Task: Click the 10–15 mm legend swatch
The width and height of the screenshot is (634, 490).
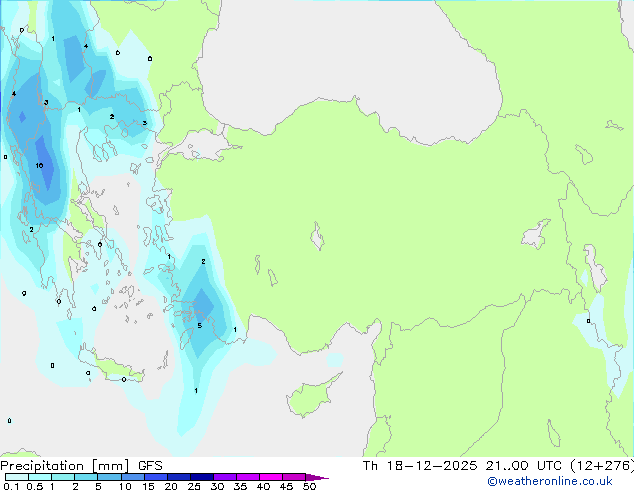Action: 133,477
